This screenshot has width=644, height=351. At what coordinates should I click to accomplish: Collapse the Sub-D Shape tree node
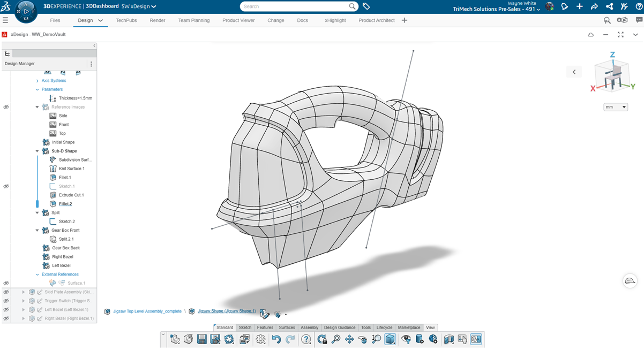click(x=37, y=151)
